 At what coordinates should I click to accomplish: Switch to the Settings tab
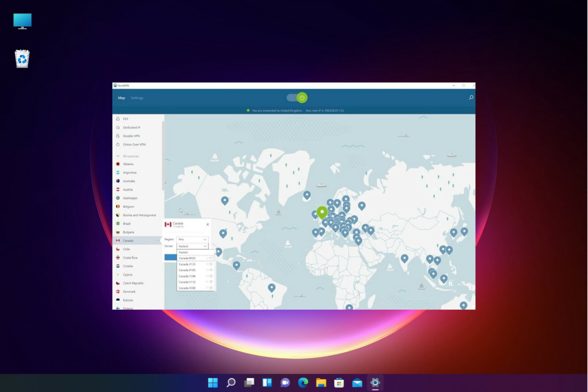[137, 98]
